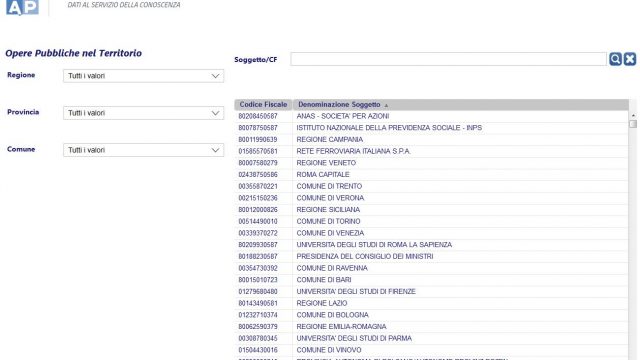Click the table scrollbar thumb

point(633,124)
